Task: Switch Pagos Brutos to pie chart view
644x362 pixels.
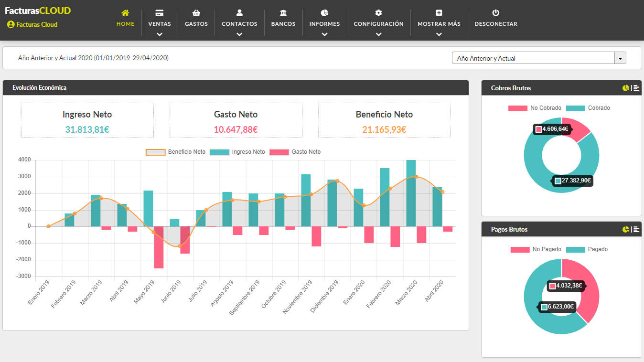Action: (x=626, y=229)
